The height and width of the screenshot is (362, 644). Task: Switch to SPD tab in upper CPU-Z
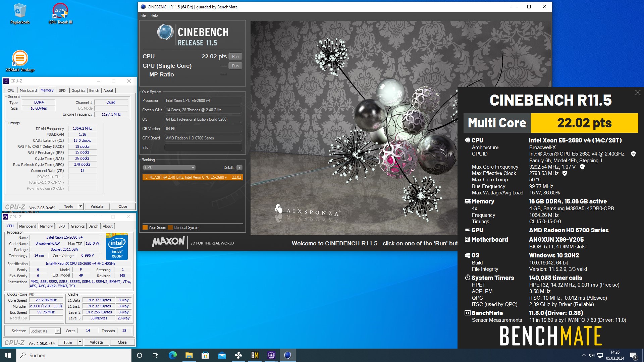[62, 90]
